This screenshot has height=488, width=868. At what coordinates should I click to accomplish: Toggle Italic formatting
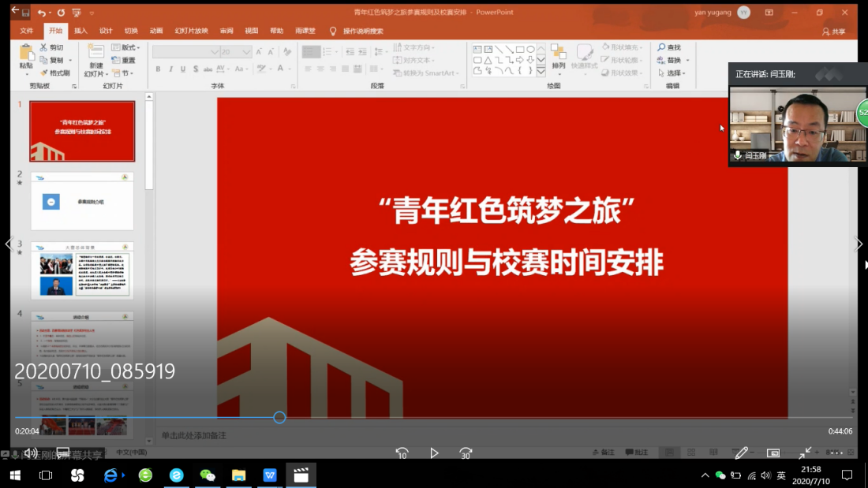click(170, 69)
